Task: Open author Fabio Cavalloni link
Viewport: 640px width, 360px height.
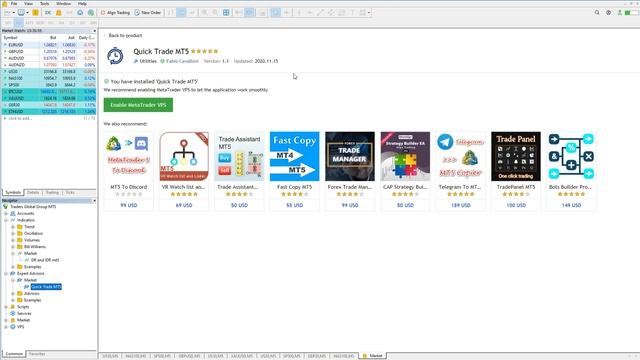Action: coord(182,61)
